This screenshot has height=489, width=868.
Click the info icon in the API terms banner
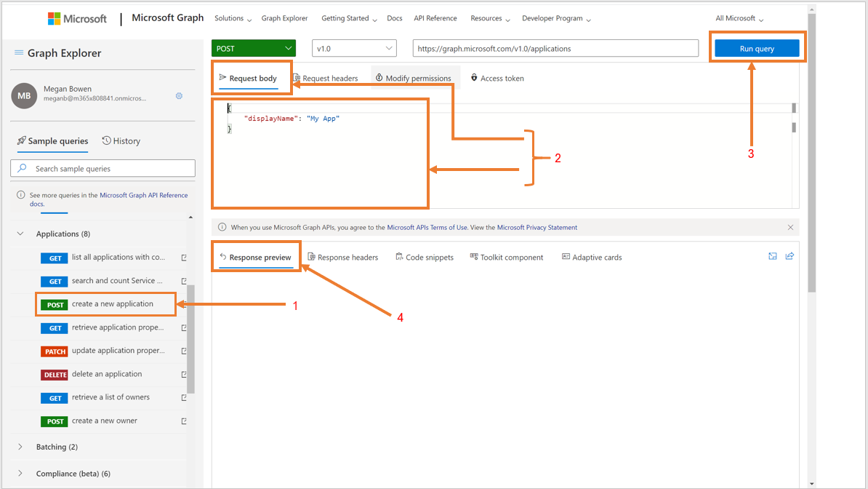(x=222, y=227)
